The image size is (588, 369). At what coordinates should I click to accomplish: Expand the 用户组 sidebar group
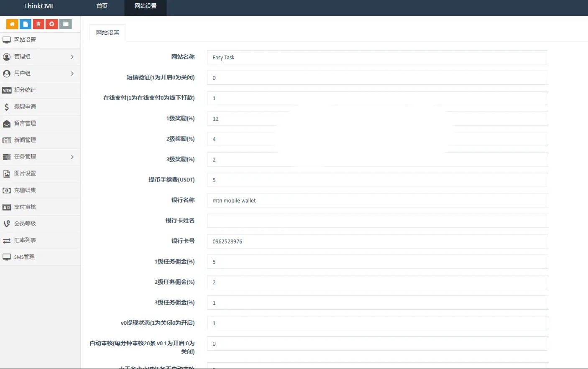(x=40, y=74)
